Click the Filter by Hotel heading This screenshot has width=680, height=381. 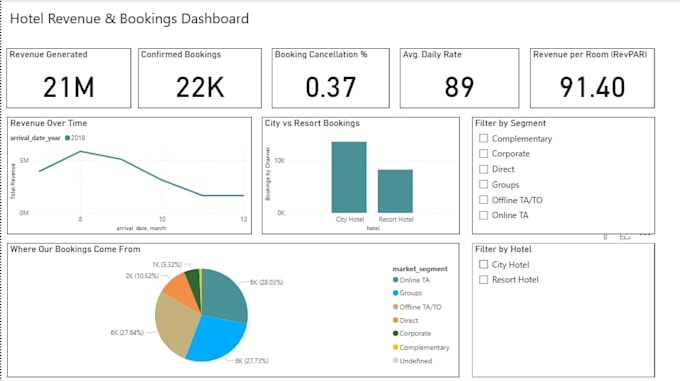tap(503, 249)
